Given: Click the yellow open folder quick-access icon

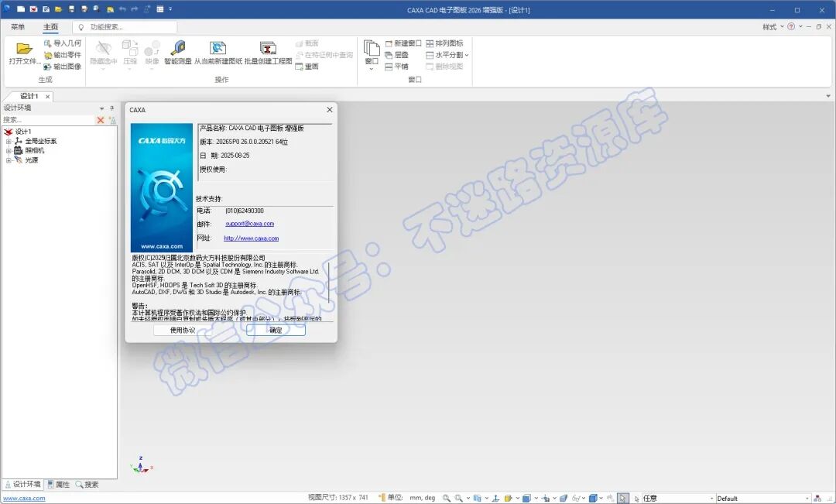Looking at the screenshot, I should click(x=59, y=9).
